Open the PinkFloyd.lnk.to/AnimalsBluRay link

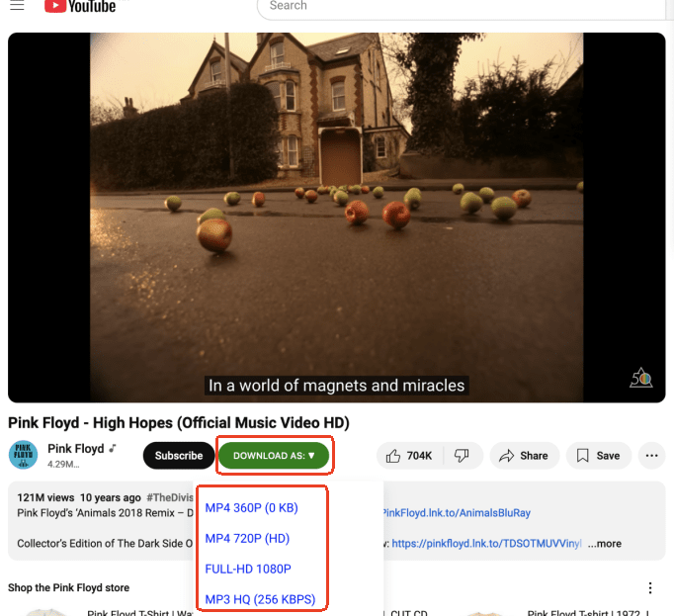456,513
